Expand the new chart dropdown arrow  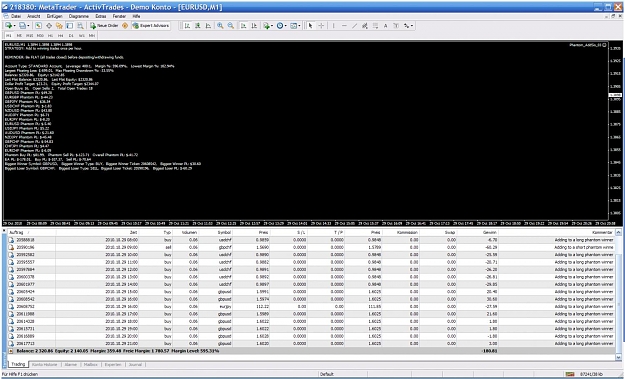15,26
